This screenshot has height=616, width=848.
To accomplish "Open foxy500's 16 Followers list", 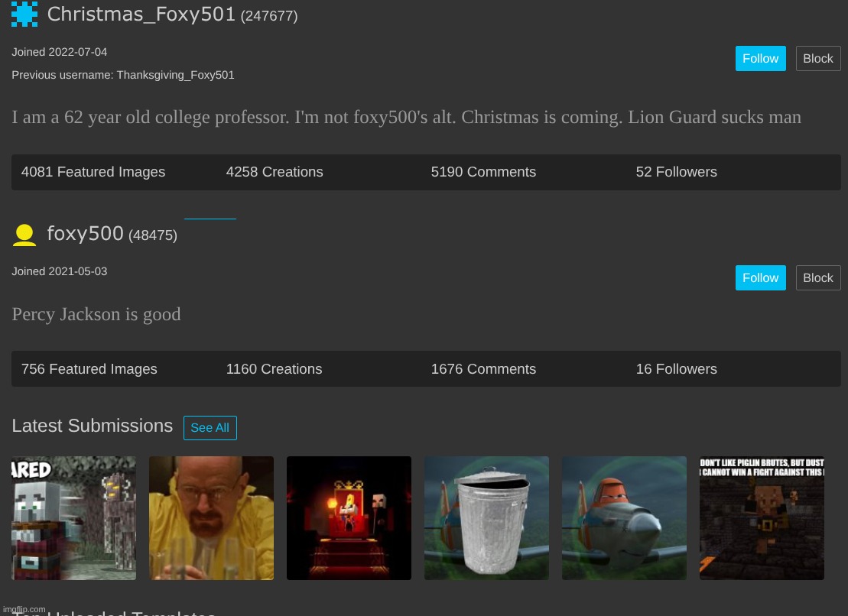I will tap(676, 369).
